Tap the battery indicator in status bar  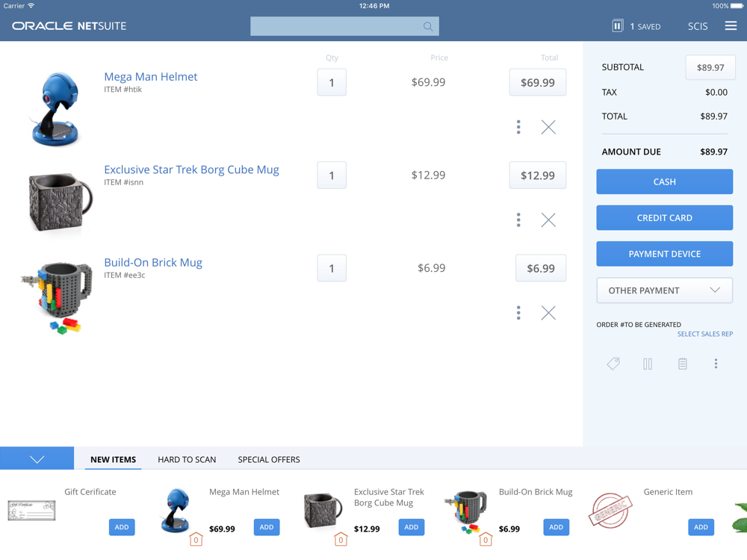click(737, 6)
